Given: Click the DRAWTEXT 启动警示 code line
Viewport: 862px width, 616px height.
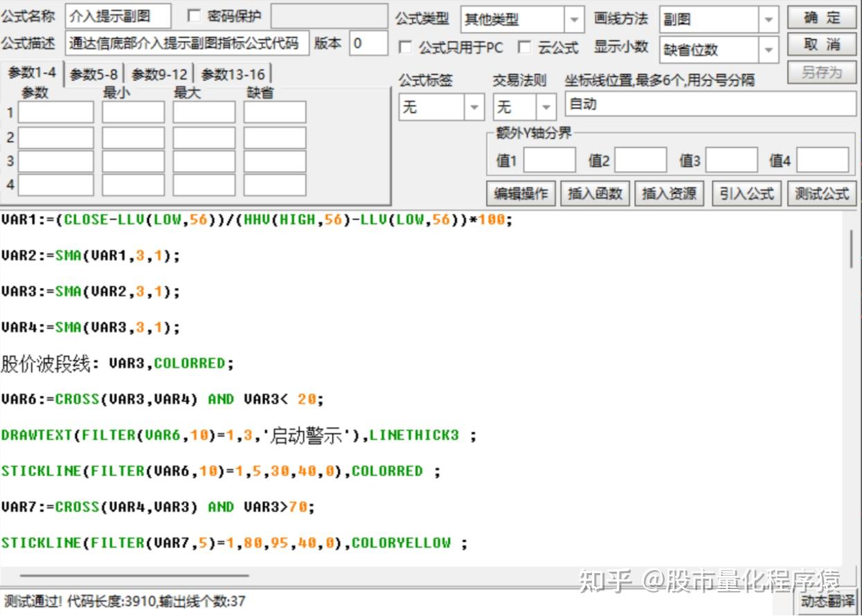Looking at the screenshot, I should click(x=239, y=435).
